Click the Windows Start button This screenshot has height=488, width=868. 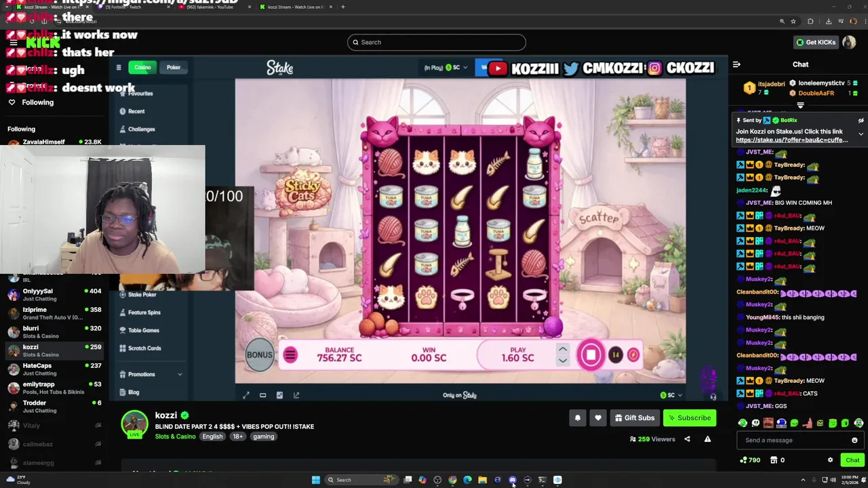(315, 480)
